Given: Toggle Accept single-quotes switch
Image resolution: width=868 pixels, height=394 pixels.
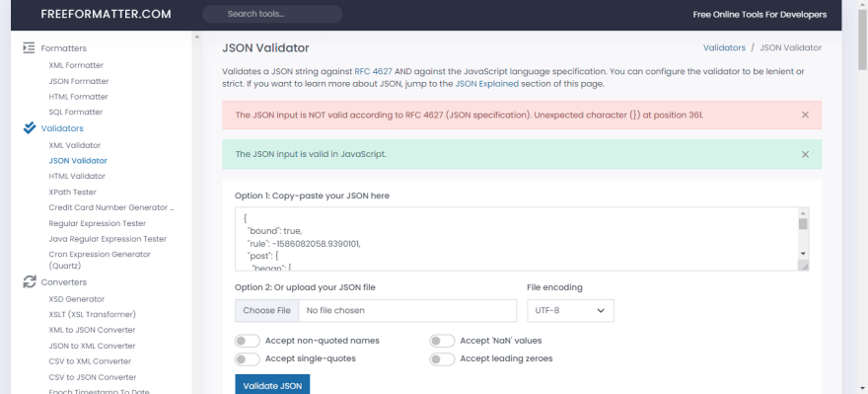Looking at the screenshot, I should pyautogui.click(x=247, y=359).
